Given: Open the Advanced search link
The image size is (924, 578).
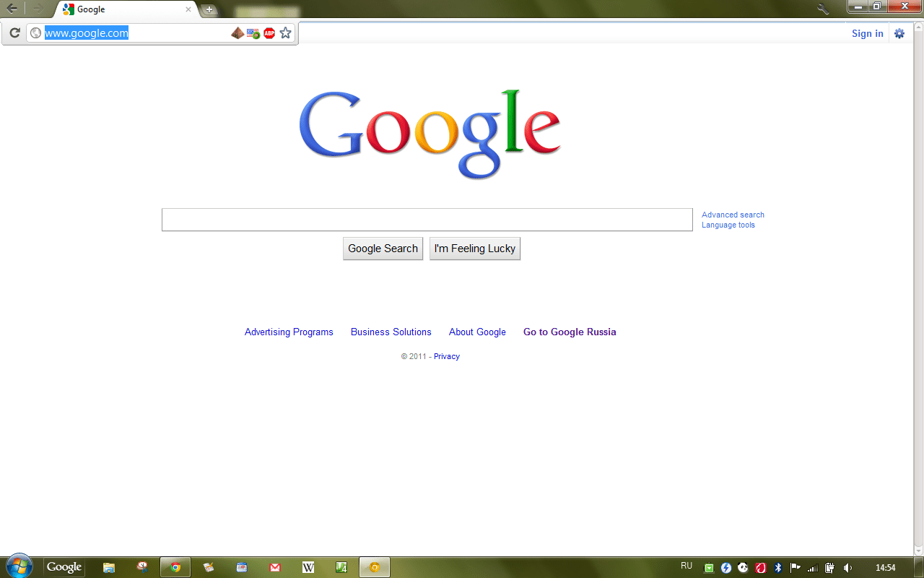Looking at the screenshot, I should tap(733, 215).
